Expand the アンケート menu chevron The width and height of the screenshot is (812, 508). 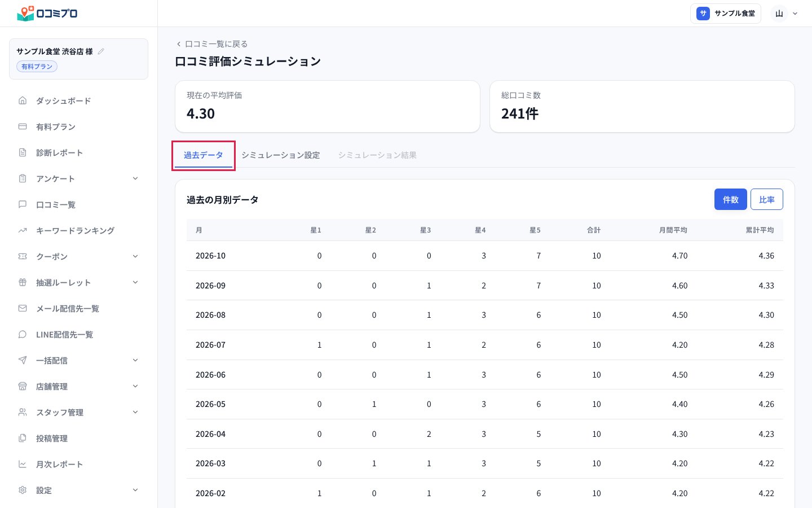pos(135,178)
